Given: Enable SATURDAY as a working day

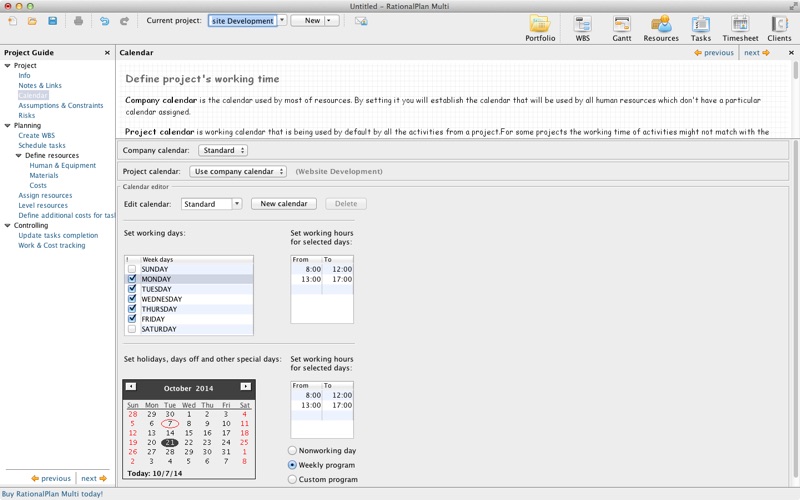Looking at the screenshot, I should [x=132, y=329].
